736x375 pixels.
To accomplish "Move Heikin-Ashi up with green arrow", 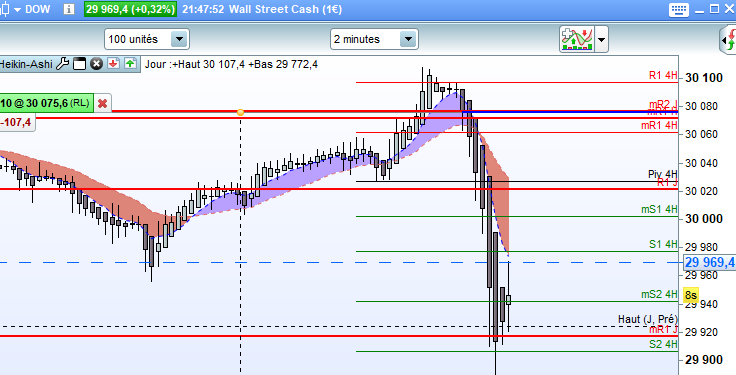I will coord(130,64).
